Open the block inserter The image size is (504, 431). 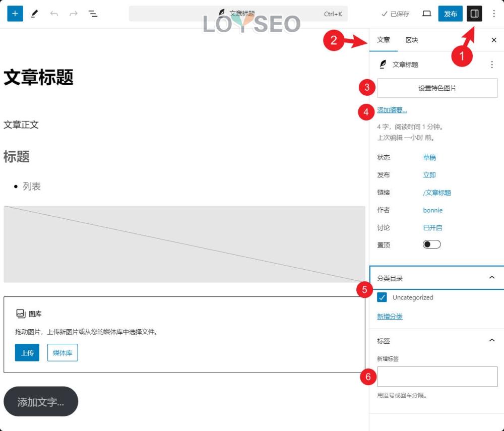[x=15, y=14]
